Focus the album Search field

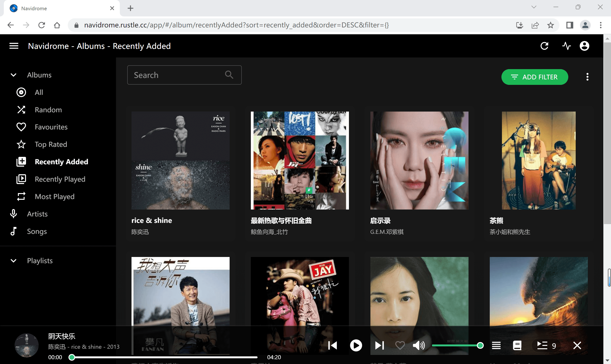(184, 75)
